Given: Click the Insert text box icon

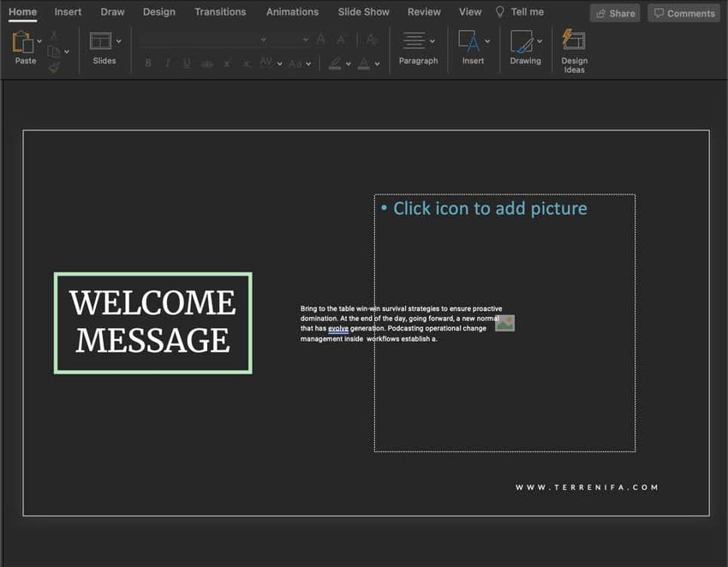Looking at the screenshot, I should click(468, 41).
